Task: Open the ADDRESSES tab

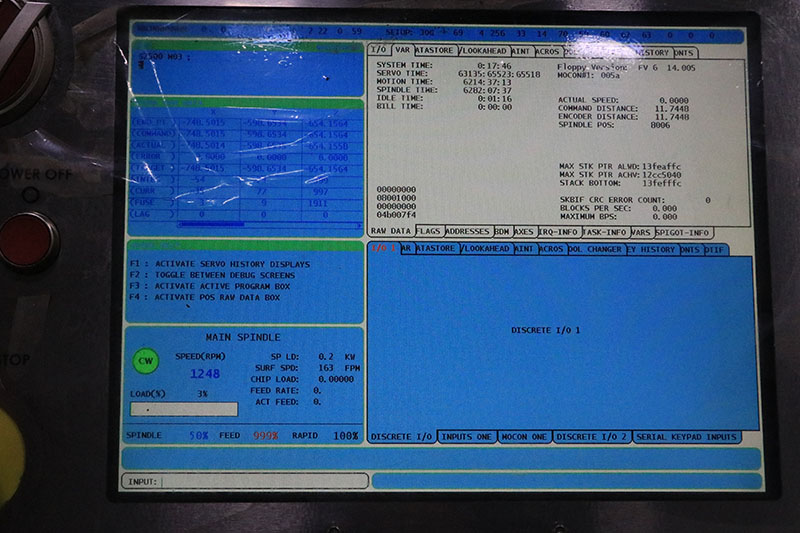Action: tap(468, 231)
